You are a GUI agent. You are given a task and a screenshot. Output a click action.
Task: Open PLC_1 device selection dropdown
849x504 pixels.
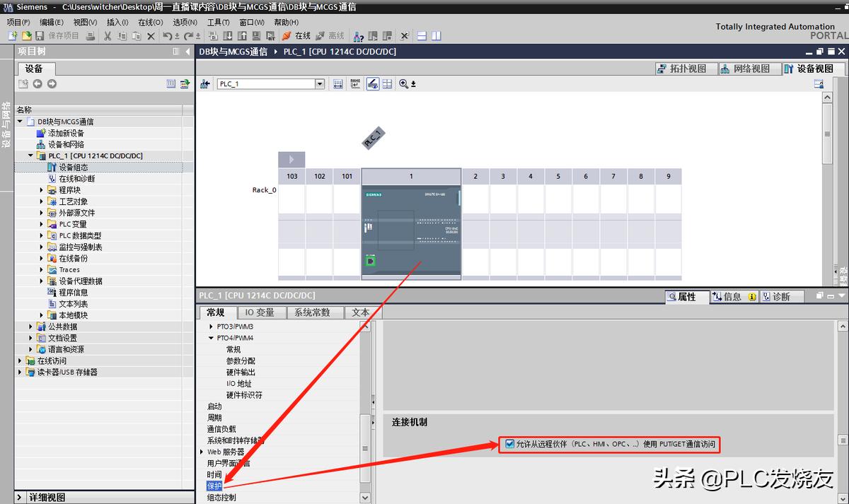[320, 84]
